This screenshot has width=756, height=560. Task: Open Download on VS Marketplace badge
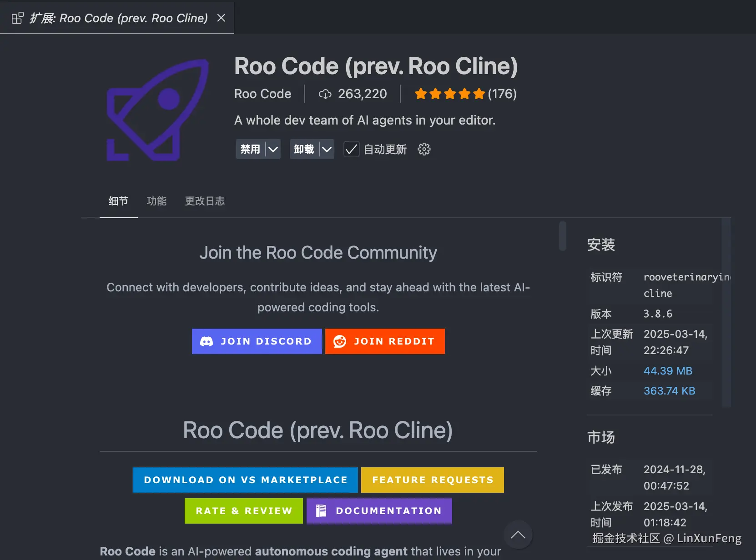click(x=245, y=480)
